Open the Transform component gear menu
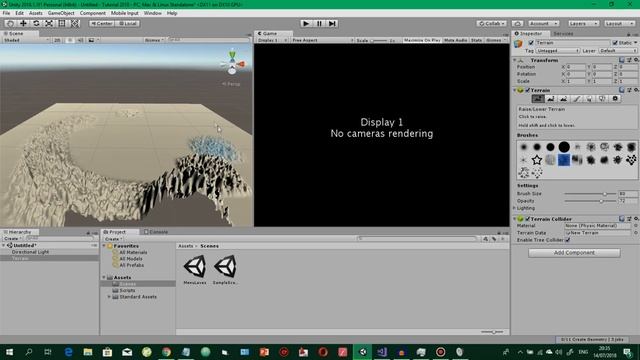Image resolution: width=640 pixels, height=360 pixels. (x=636, y=60)
